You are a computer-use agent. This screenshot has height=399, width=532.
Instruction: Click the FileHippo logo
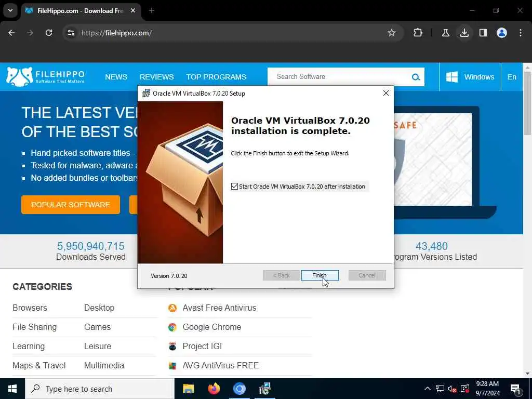pos(46,77)
